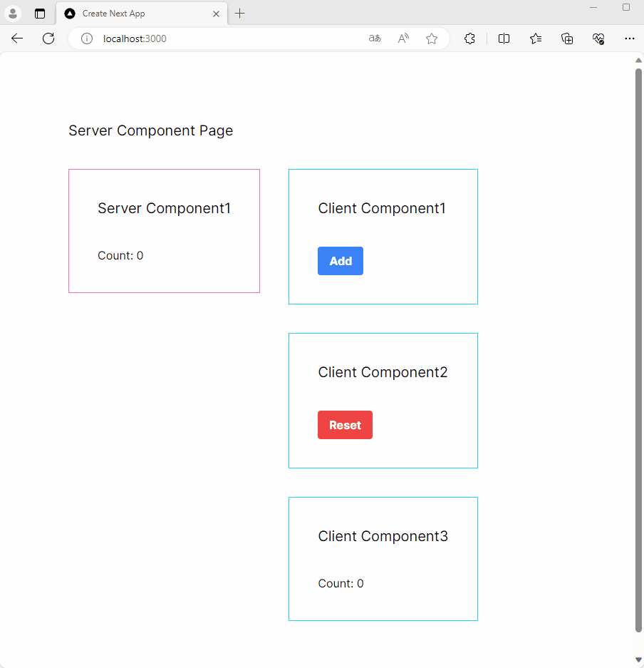Open the Extensions puzzle icon

(469, 38)
